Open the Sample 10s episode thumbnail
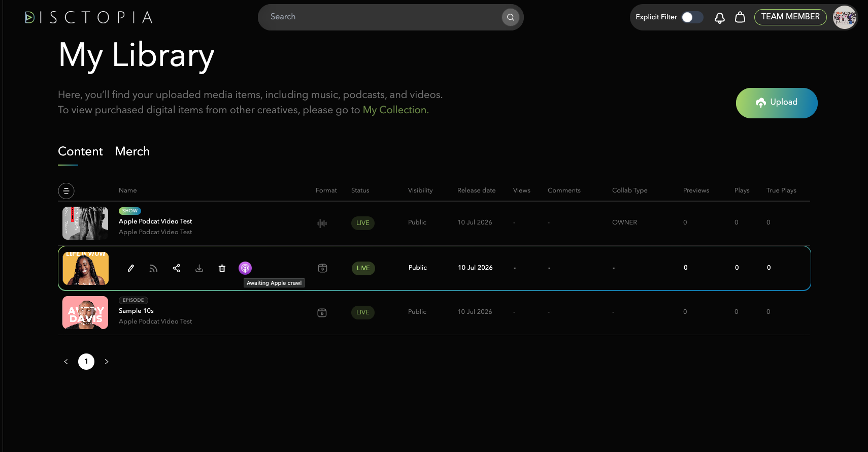 pyautogui.click(x=85, y=313)
